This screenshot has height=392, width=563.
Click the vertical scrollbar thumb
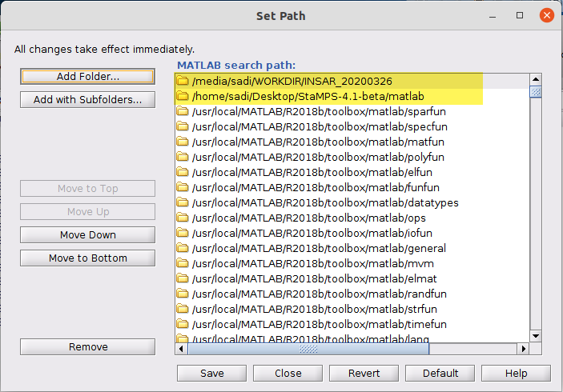(x=536, y=92)
